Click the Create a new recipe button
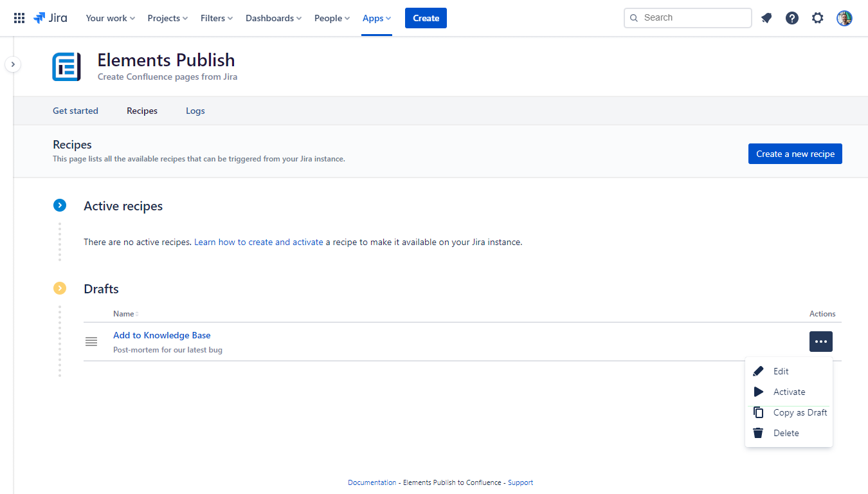 pyautogui.click(x=795, y=153)
